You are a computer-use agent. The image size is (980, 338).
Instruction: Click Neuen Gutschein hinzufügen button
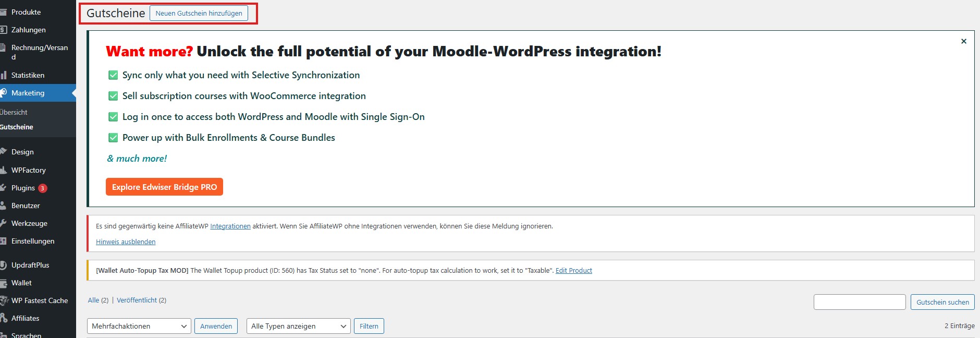pyautogui.click(x=199, y=13)
